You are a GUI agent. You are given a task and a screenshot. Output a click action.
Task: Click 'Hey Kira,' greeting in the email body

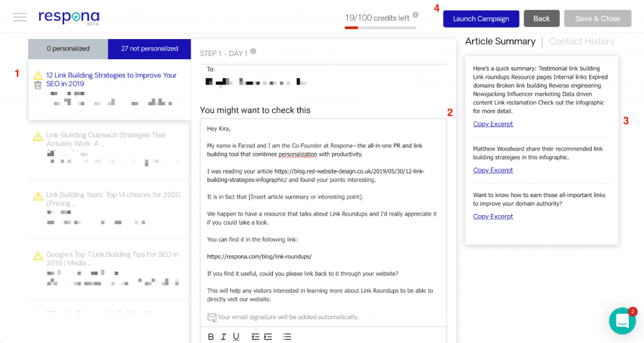coord(218,128)
